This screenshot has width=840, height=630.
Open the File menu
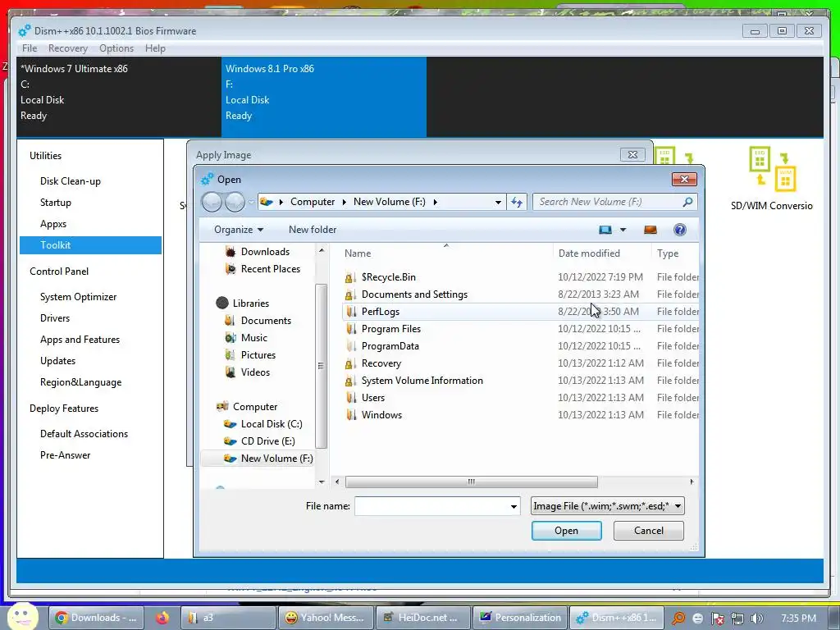pyautogui.click(x=30, y=48)
